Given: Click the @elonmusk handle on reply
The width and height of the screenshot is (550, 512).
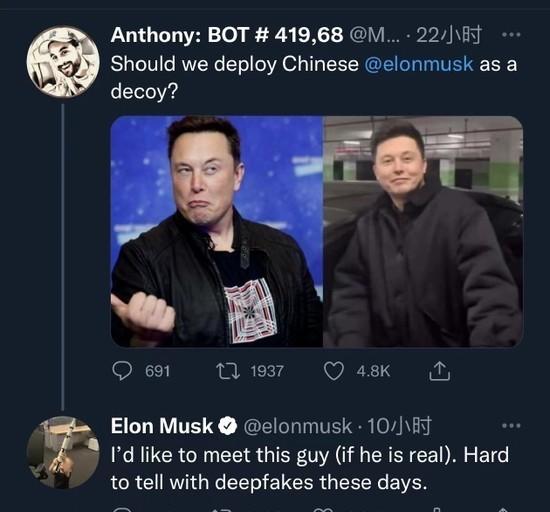Looking at the screenshot, I should click(297, 426).
